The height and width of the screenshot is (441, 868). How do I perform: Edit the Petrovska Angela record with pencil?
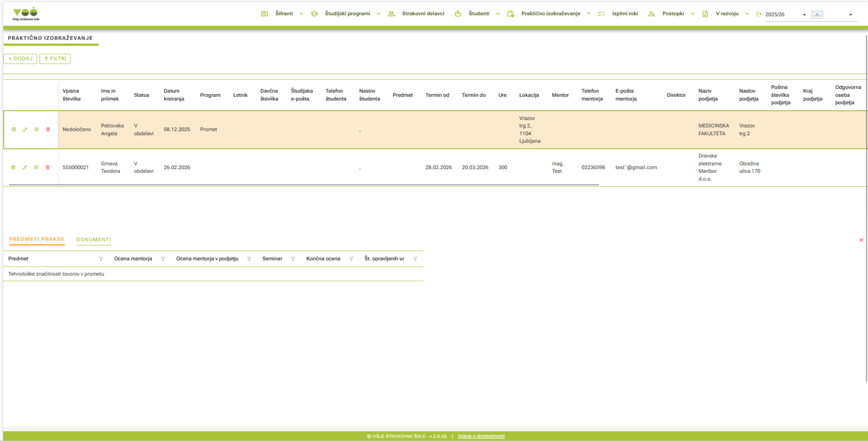pos(25,130)
